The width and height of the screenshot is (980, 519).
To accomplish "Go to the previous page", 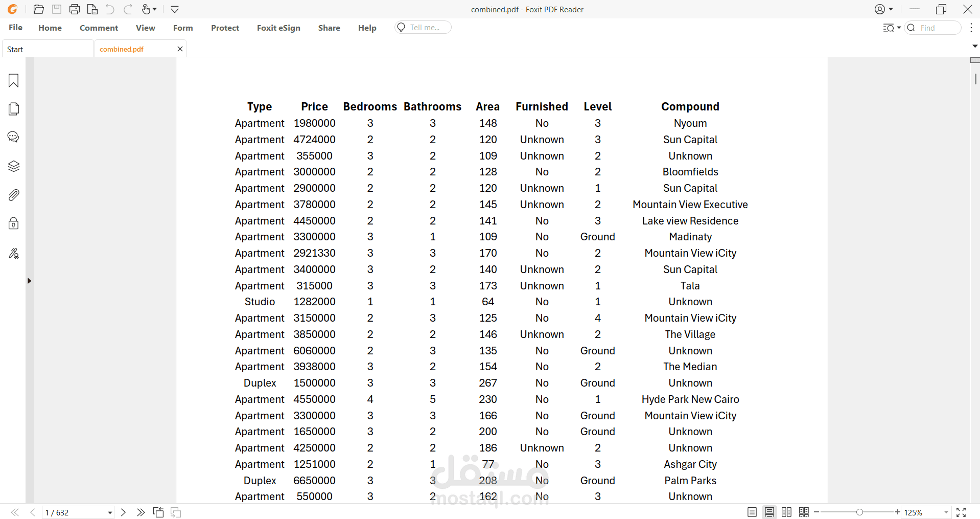I will tap(32, 512).
